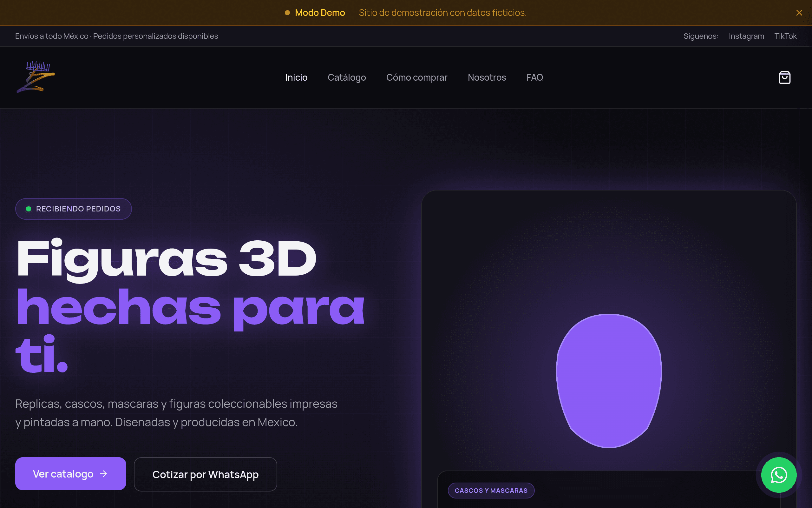
Task: Open the shopping cart icon
Action: pyautogui.click(x=784, y=77)
